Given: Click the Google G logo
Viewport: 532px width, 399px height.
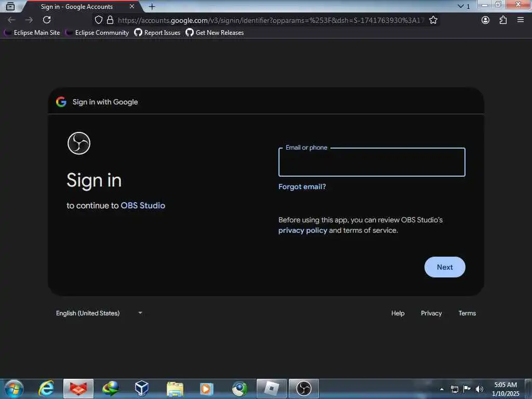Looking at the screenshot, I should (x=61, y=102).
